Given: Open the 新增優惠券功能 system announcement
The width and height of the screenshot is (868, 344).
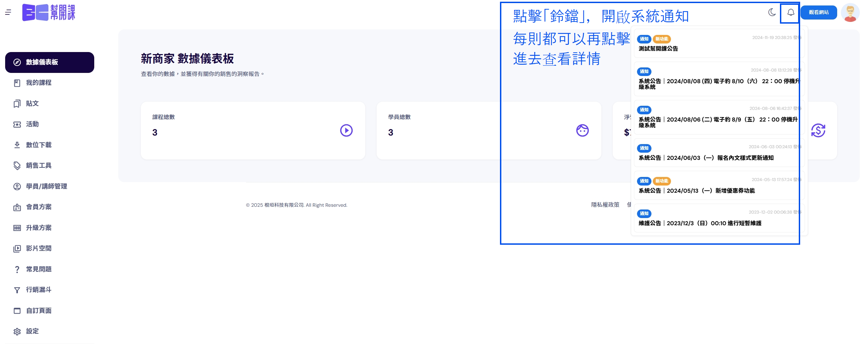Looking at the screenshot, I should [696, 191].
